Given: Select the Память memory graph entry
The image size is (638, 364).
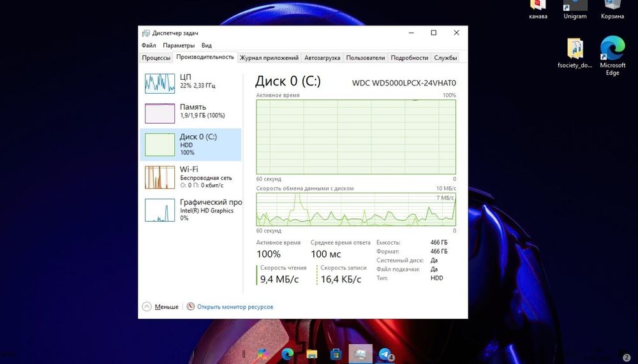Looking at the screenshot, I should (x=191, y=113).
